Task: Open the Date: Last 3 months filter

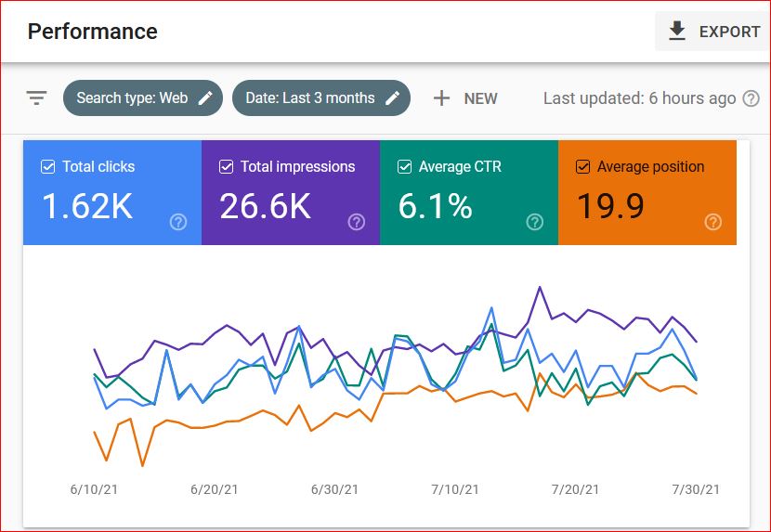Action: (x=304, y=97)
